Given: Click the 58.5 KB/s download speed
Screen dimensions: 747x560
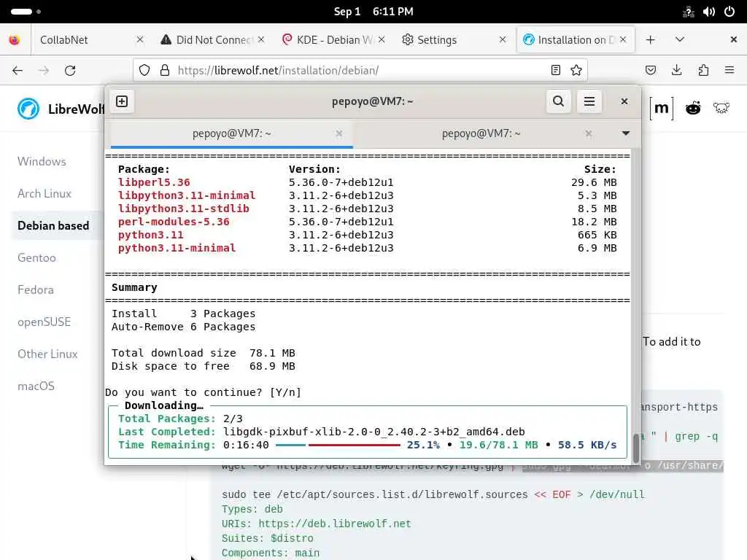Looking at the screenshot, I should 587,446.
